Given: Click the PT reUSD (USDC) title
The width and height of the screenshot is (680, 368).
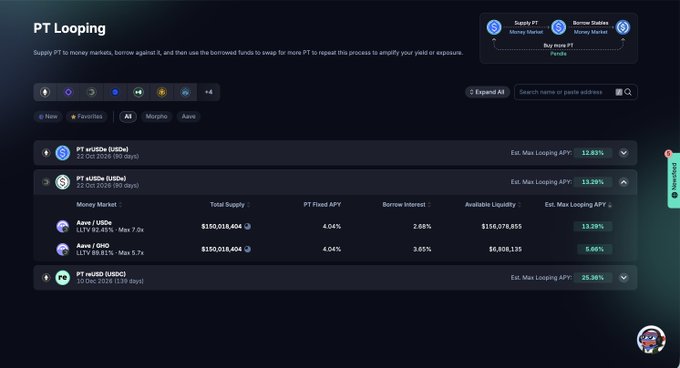Looking at the screenshot, I should [101, 274].
